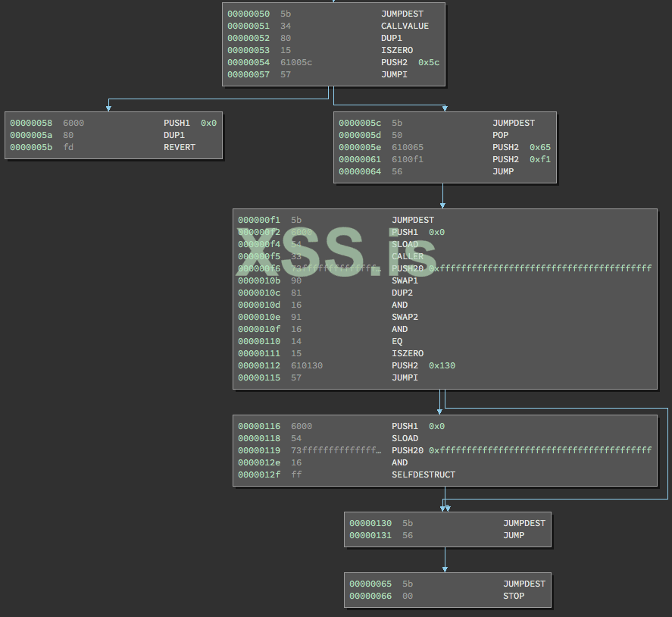Screen dimensions: 672x617
Task: Select the DUP1 instruction at 00000052
Action: 391,38
